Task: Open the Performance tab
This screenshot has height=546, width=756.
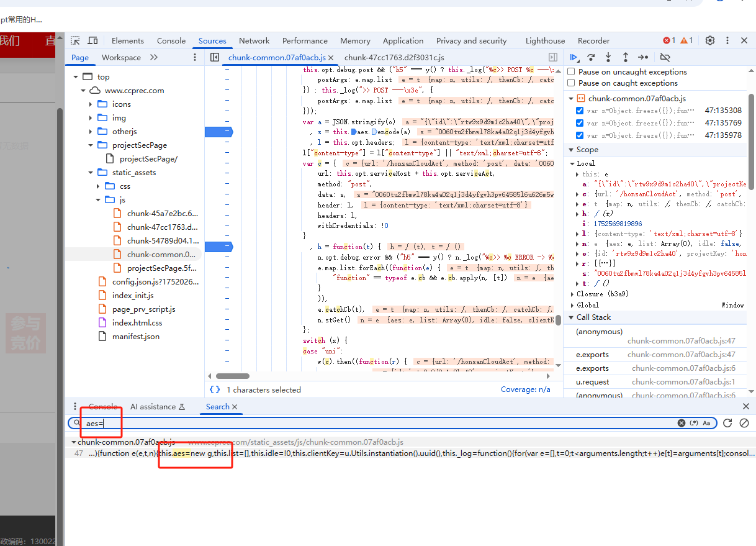Action: pos(305,40)
